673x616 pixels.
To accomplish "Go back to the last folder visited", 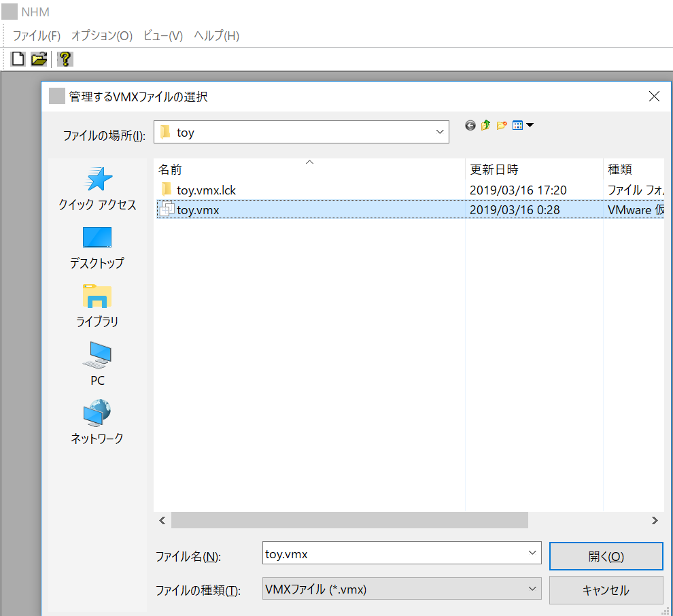I will (470, 125).
